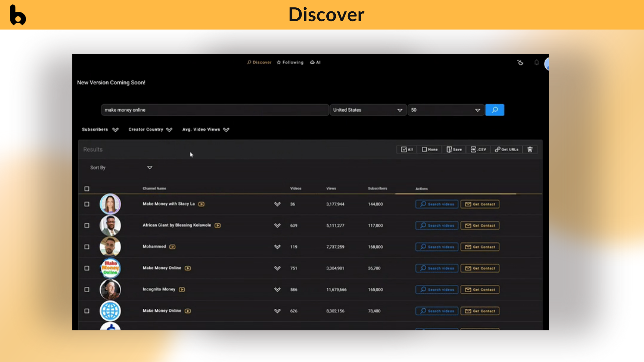Click the blue search magnifier button

(494, 110)
